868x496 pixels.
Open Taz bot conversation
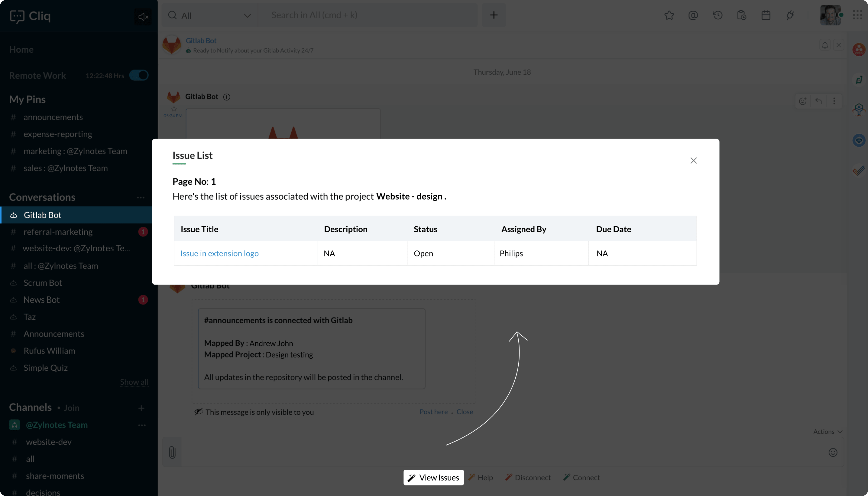pos(29,317)
